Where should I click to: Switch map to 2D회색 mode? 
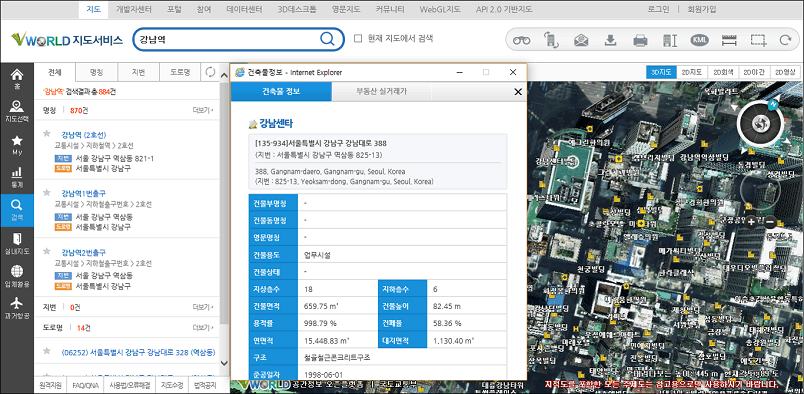(x=723, y=72)
